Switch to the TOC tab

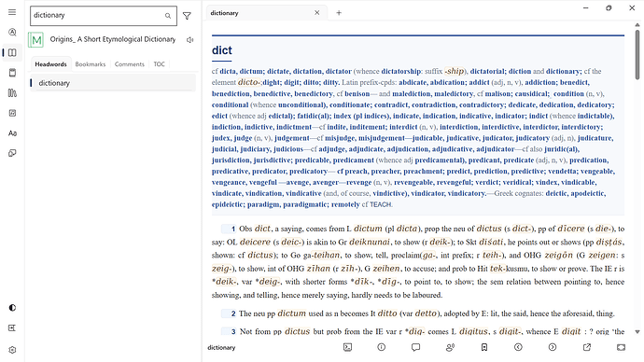159,64
